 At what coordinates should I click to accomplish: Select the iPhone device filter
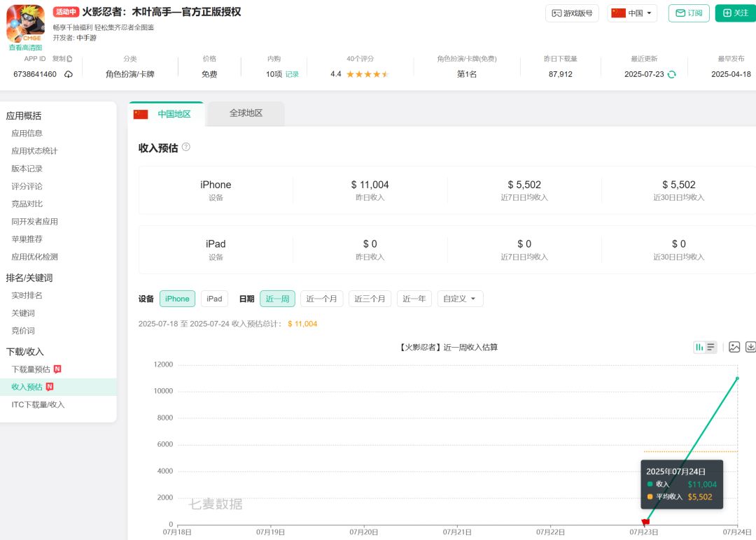[177, 299]
